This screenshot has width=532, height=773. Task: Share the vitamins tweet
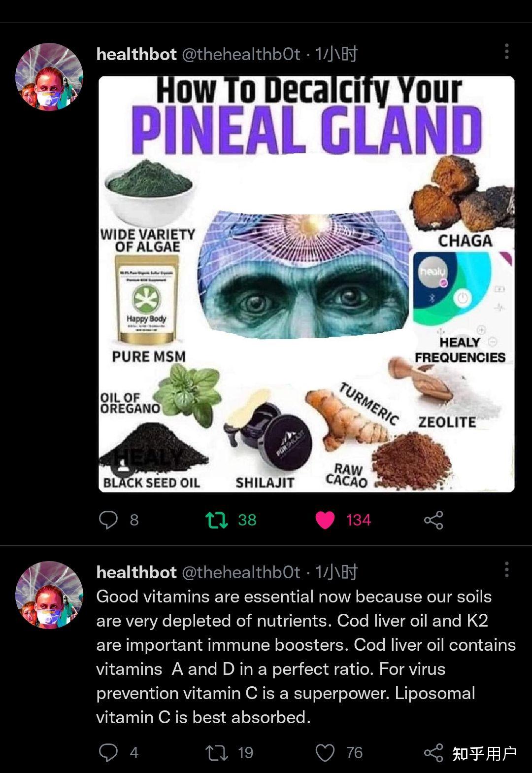pyautogui.click(x=433, y=753)
